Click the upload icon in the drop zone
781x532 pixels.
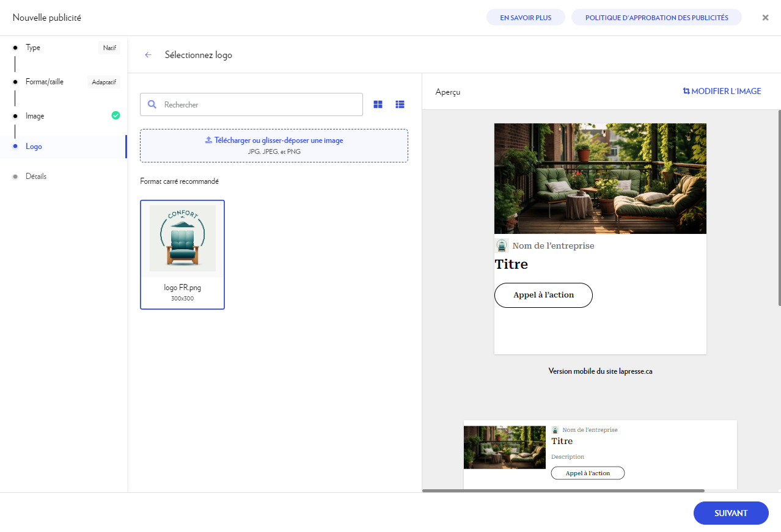(x=208, y=140)
